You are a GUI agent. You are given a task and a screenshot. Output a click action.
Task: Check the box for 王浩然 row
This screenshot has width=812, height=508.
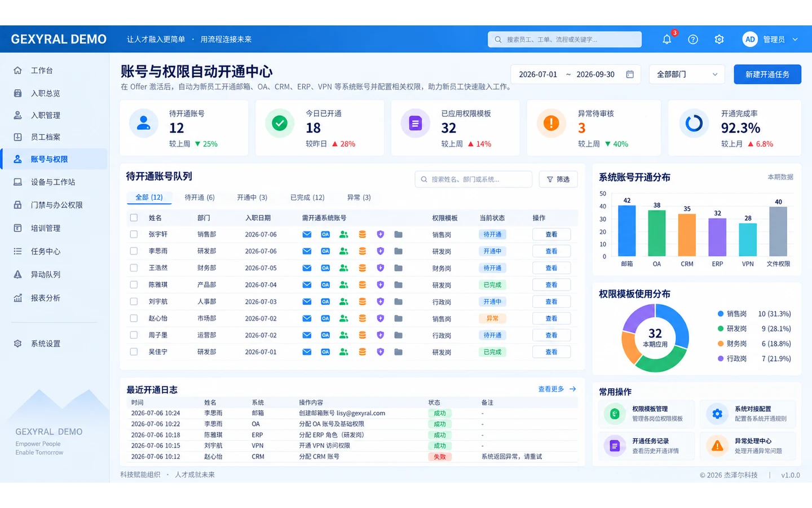[134, 268]
